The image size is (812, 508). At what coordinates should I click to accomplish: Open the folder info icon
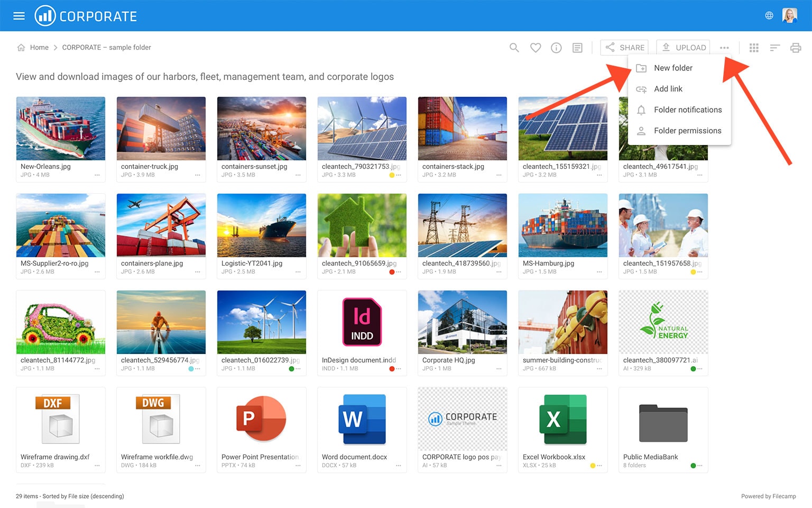pos(556,48)
